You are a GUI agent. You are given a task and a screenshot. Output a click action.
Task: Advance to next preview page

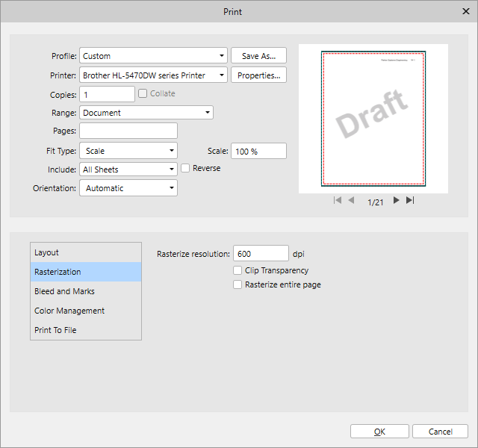pos(396,201)
